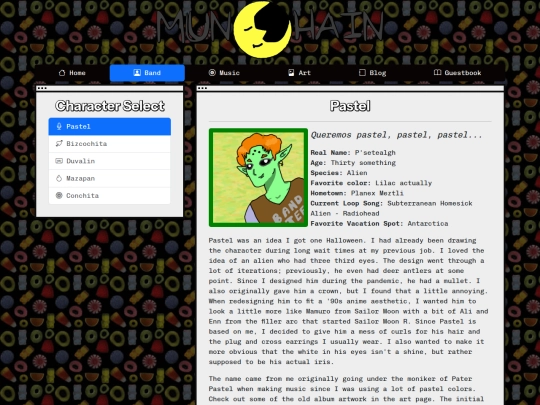Click the three dots atop the Character Select window
Image resolution: width=540 pixels, height=405 pixels.
point(42,88)
